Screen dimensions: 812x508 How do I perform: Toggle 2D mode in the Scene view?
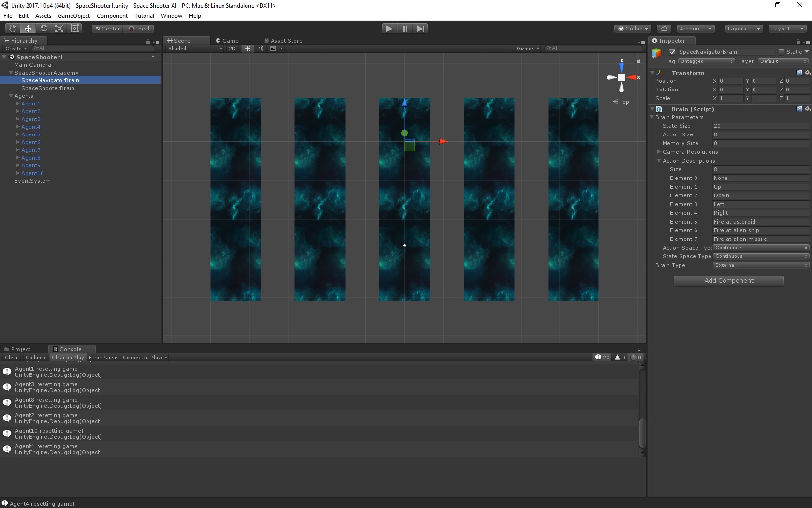pyautogui.click(x=232, y=48)
